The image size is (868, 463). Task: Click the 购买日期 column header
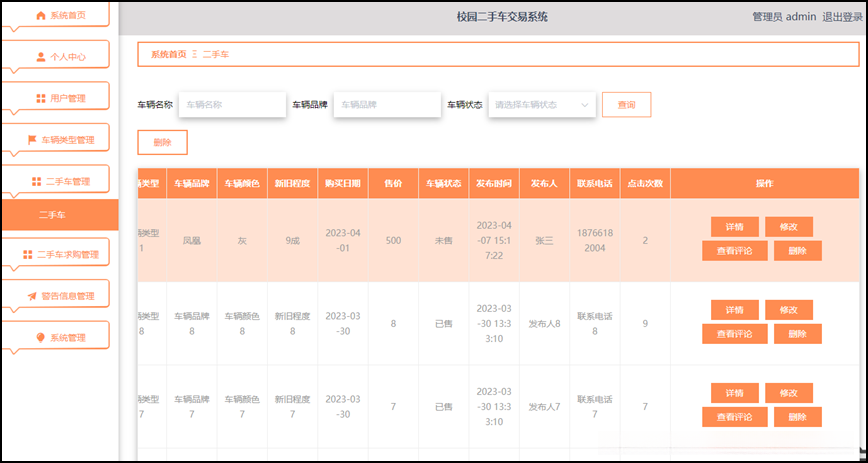point(343,183)
